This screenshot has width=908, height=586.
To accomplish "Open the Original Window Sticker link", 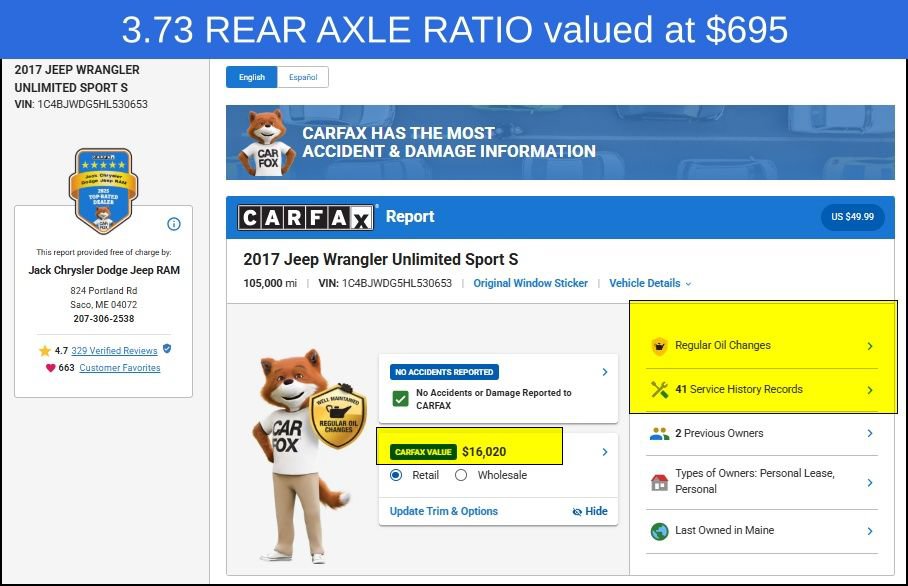I will 530,283.
